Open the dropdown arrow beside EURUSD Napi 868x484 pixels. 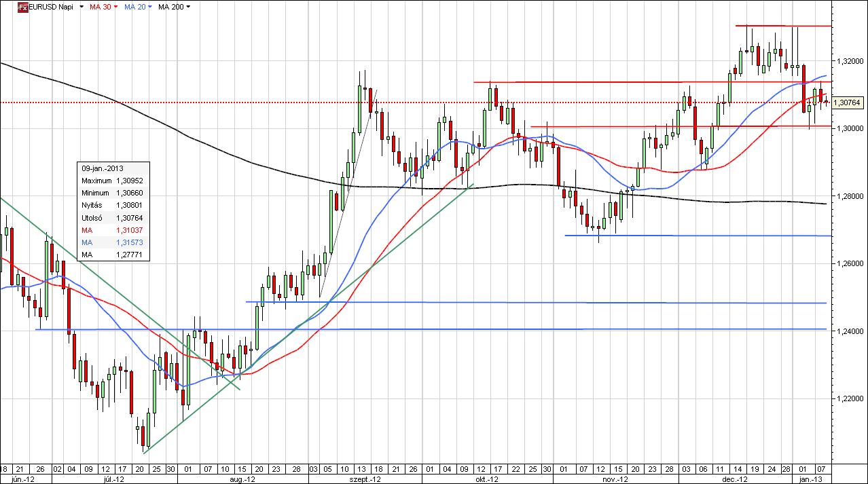pyautogui.click(x=82, y=7)
